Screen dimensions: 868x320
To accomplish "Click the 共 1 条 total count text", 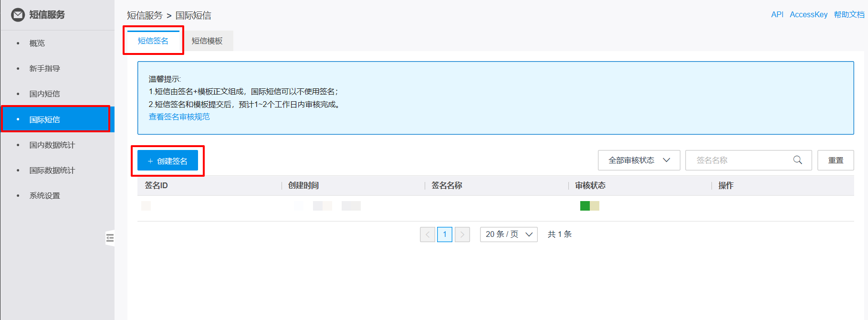I will click(560, 235).
